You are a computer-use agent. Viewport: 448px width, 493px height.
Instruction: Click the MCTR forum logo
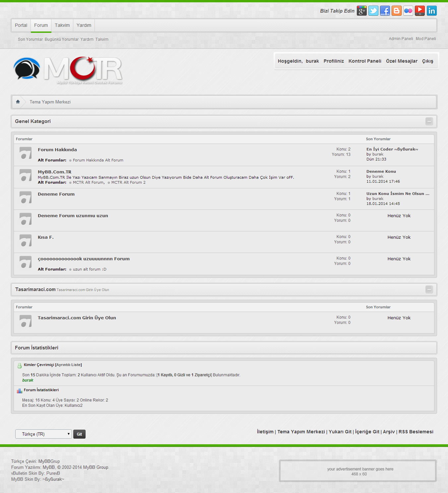tap(68, 70)
